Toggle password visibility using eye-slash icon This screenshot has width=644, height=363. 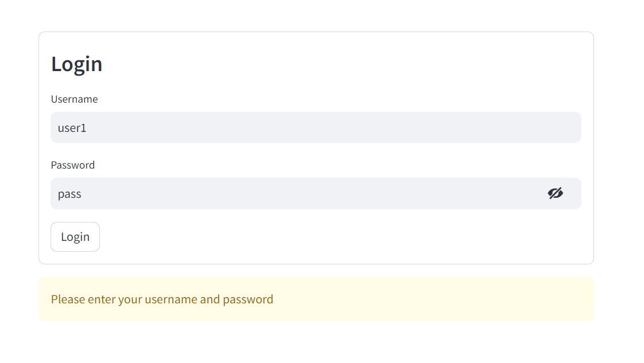[555, 193]
